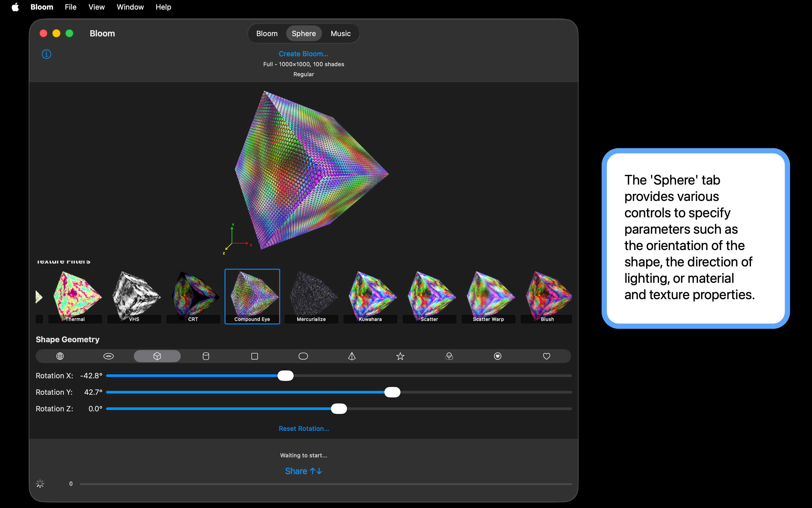The height and width of the screenshot is (508, 812).
Task: Select the cylinder shape geometry
Action: [x=206, y=356]
